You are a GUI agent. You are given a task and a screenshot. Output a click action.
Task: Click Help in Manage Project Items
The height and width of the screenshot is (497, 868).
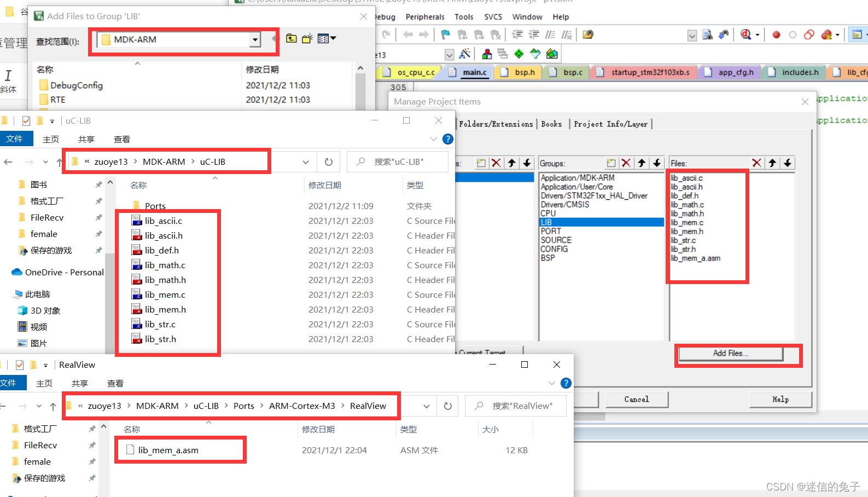pos(780,400)
